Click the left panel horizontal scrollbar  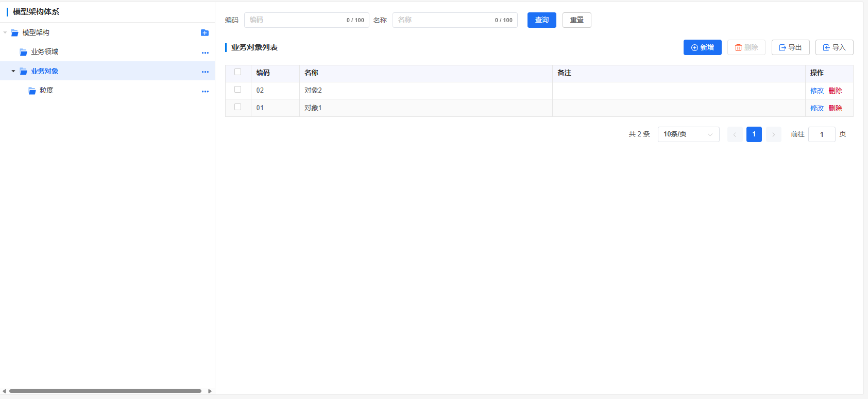point(105,391)
